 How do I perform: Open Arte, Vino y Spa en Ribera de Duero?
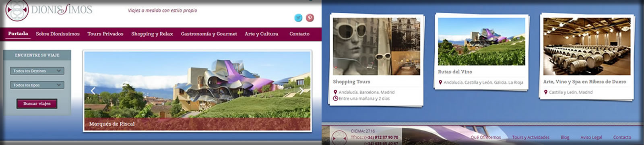pyautogui.click(x=584, y=82)
